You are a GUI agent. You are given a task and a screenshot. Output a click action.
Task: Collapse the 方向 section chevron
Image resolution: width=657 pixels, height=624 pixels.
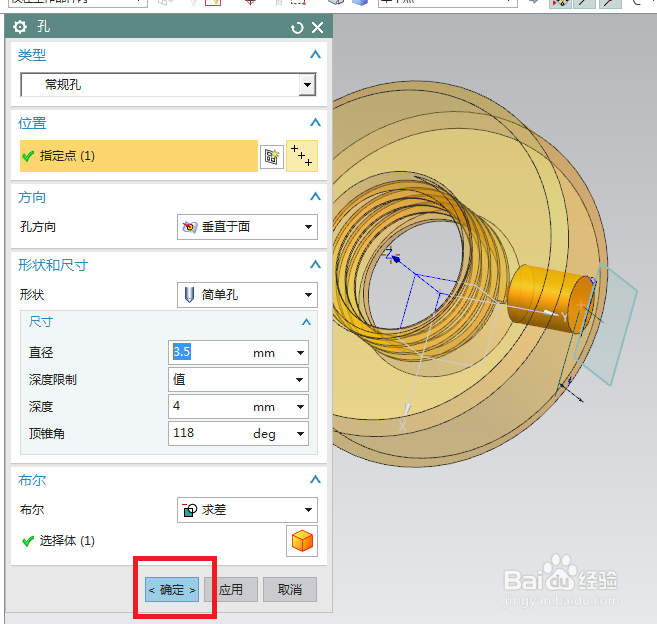315,197
